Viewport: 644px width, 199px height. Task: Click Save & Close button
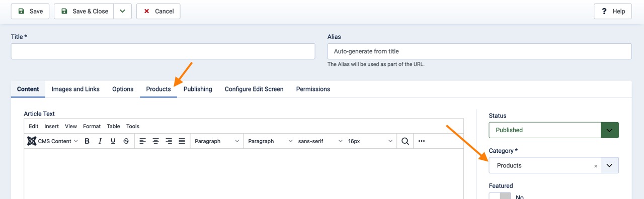84,11
